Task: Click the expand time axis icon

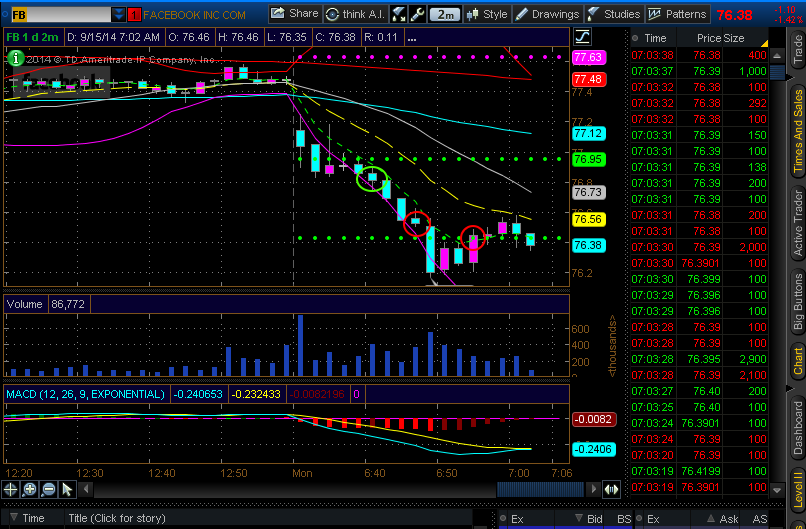Action: pyautogui.click(x=611, y=489)
